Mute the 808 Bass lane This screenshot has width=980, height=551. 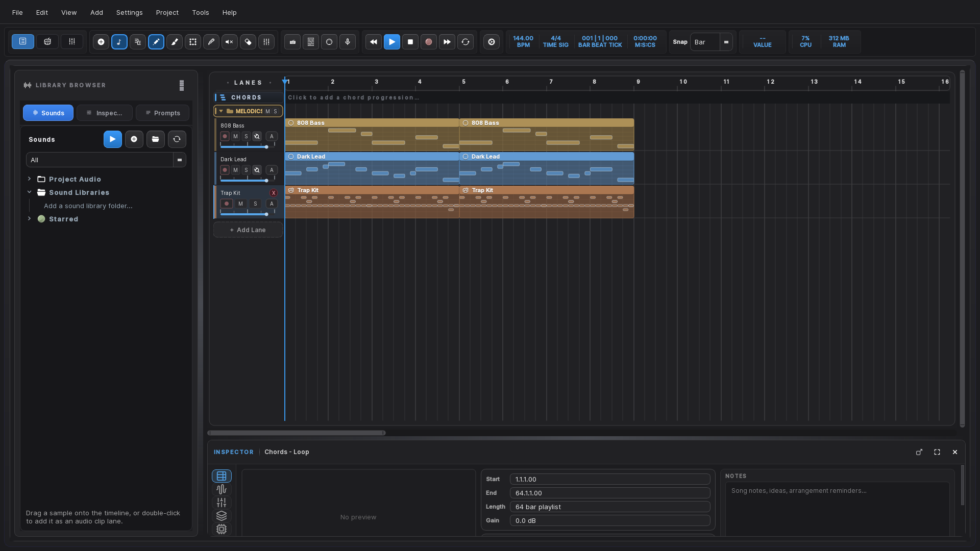tap(235, 136)
